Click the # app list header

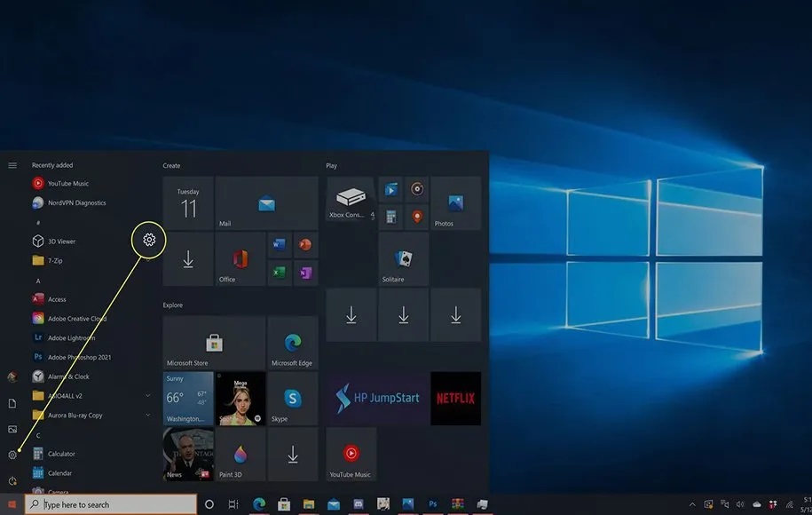[x=38, y=222]
